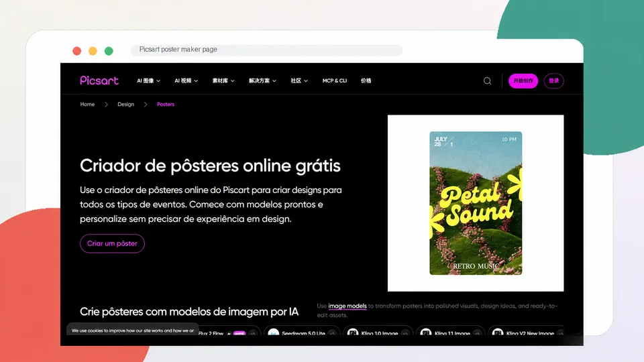The image size is (644, 362).
Task: Click the green maximize window dot
Action: click(x=109, y=51)
